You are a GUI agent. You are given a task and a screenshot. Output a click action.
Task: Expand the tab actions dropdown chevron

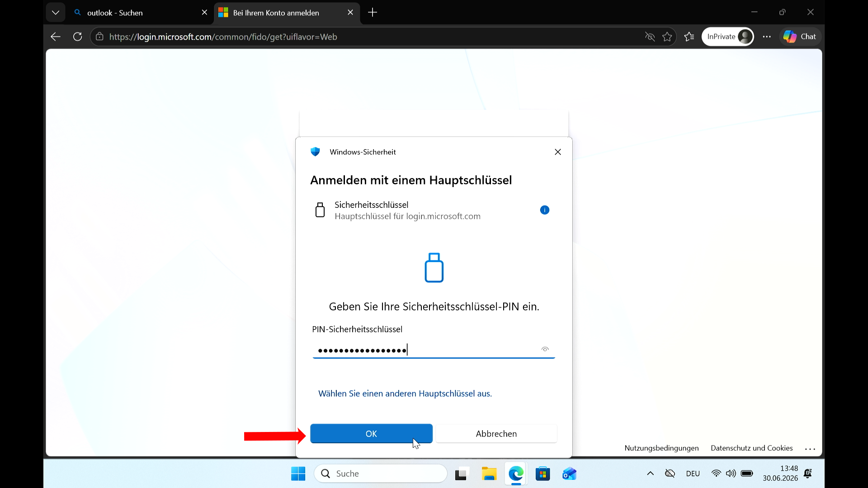tap(56, 13)
